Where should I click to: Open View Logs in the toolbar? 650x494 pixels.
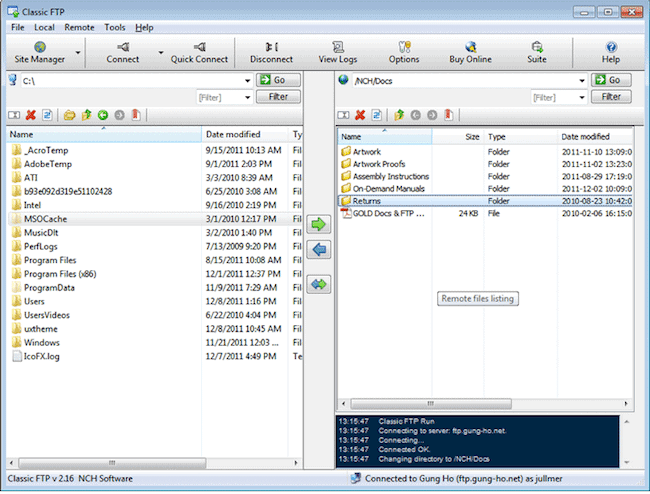[338, 53]
